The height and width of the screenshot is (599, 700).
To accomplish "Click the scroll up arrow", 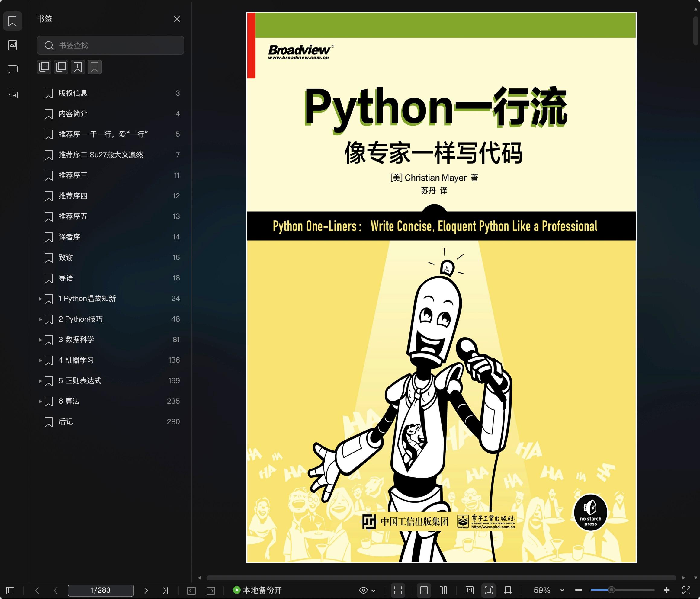I will pos(695,9).
